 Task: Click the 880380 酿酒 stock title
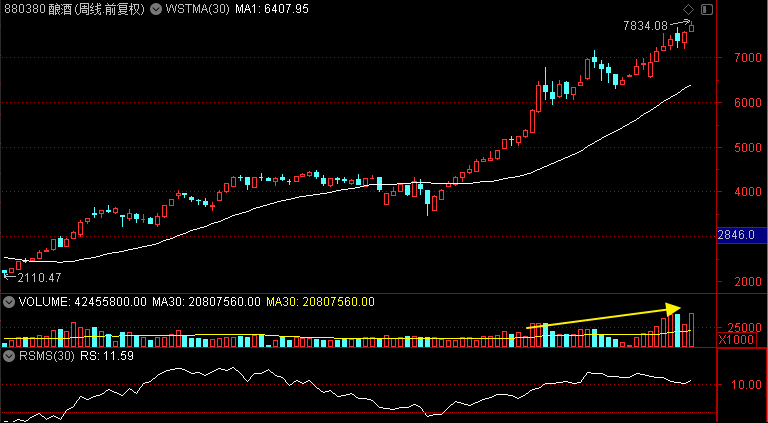74,9
